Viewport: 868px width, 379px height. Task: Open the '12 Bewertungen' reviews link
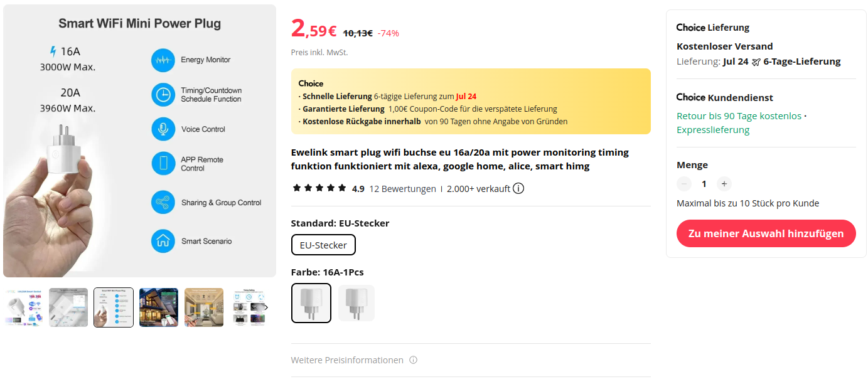[402, 189]
